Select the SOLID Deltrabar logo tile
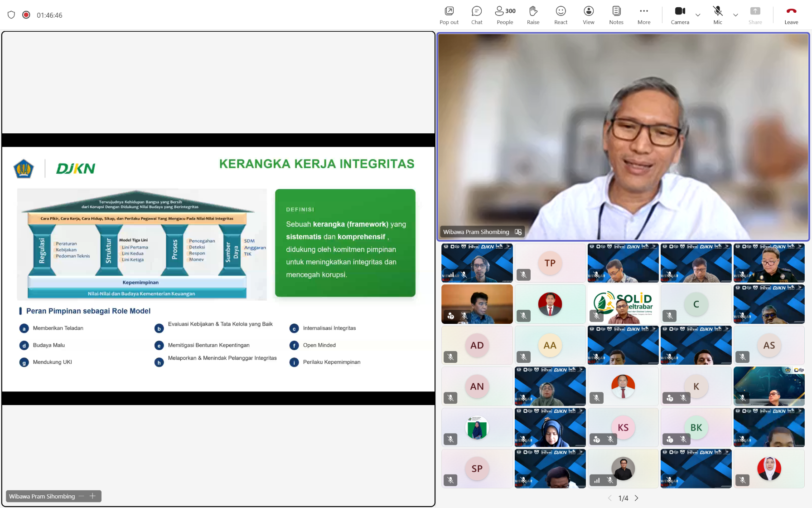The height and width of the screenshot is (508, 812). pos(623,304)
